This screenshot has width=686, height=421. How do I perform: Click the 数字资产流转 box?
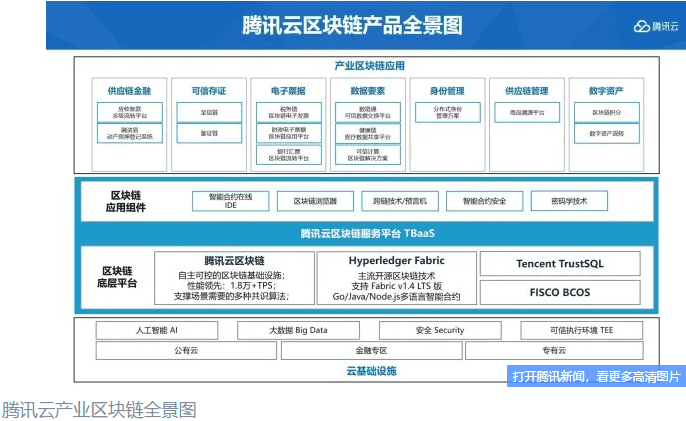(607, 133)
